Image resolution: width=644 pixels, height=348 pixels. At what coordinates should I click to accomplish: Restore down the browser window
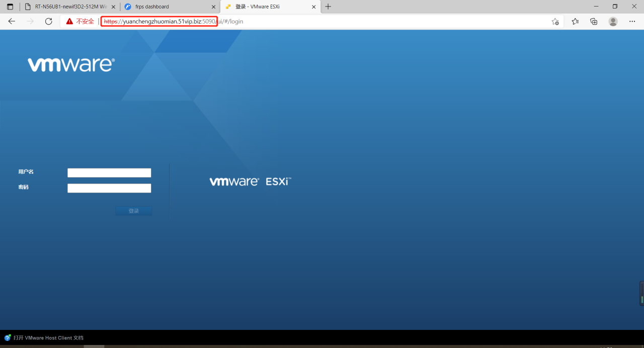click(615, 7)
